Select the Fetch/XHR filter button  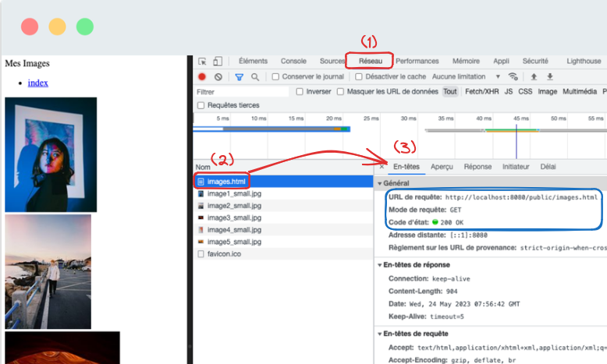pos(482,91)
